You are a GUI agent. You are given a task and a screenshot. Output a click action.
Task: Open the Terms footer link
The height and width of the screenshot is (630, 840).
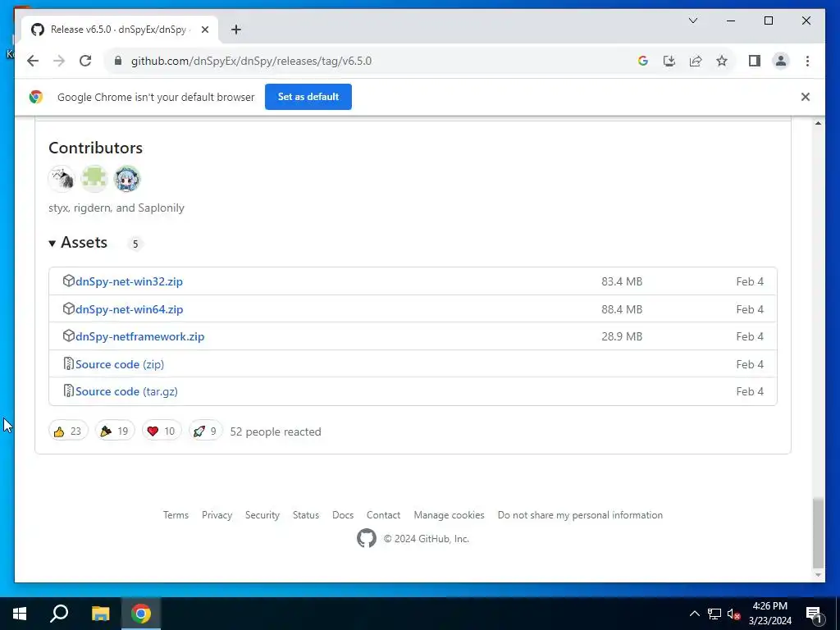pyautogui.click(x=176, y=515)
